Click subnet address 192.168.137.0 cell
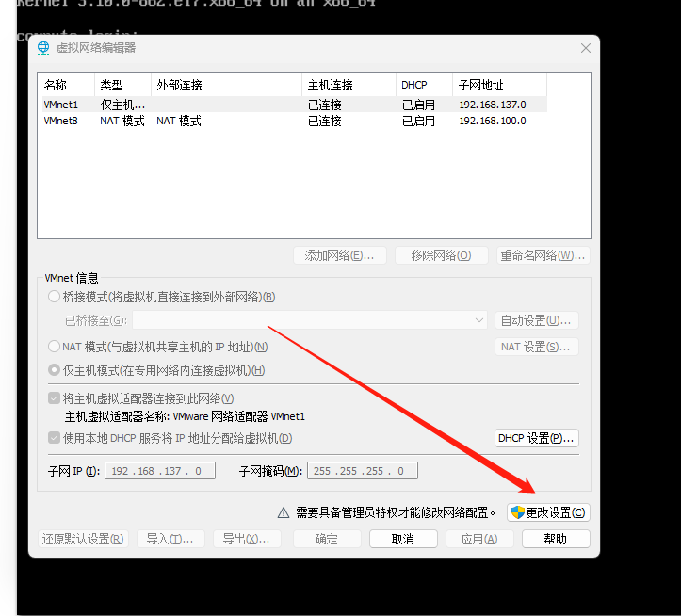 click(493, 105)
